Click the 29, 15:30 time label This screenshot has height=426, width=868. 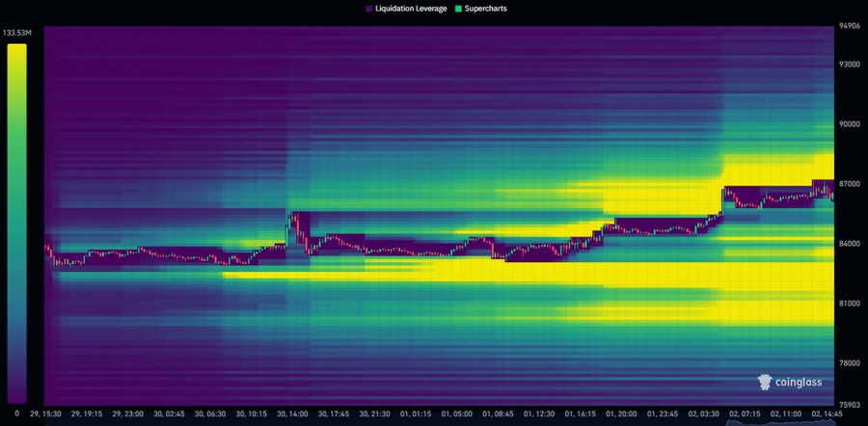click(46, 413)
